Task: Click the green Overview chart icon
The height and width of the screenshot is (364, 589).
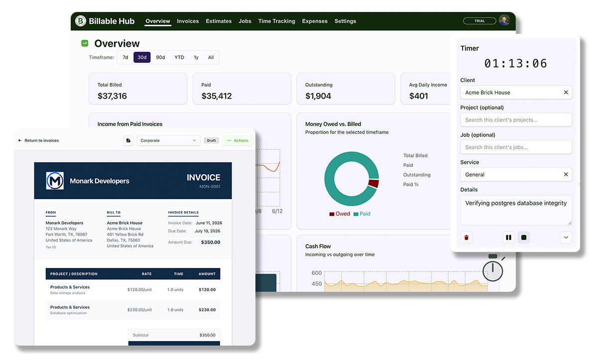Action: (x=85, y=43)
